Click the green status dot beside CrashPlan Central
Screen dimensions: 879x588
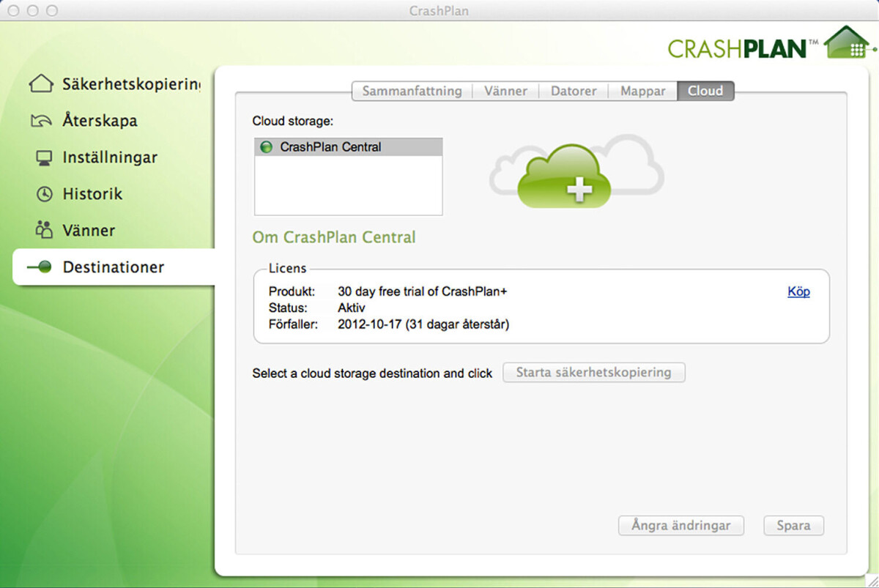point(267,147)
